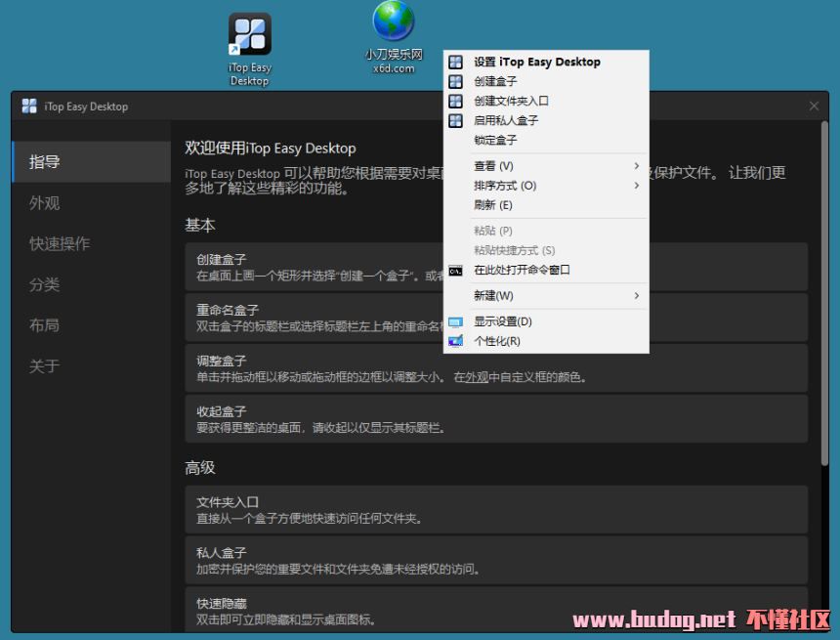Image resolution: width=840 pixels, height=640 pixels.
Task: Click the icon next to 创建文件夹入口
Action: pos(455,101)
